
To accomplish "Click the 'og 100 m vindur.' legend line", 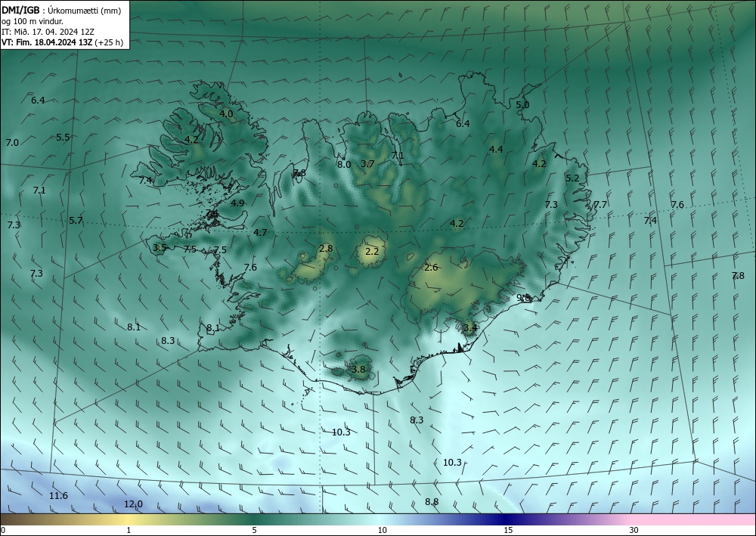I will pos(33,20).
